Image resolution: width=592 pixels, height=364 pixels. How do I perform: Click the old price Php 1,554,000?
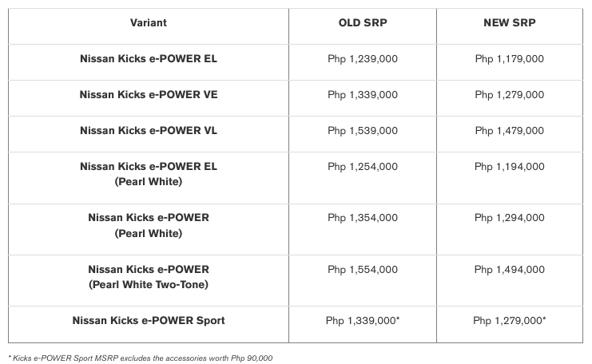[362, 270]
